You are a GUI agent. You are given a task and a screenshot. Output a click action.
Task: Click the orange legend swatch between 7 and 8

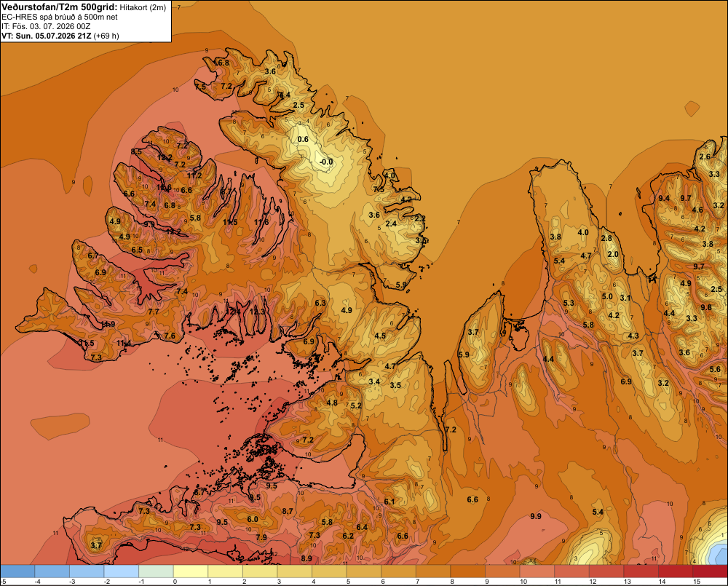pyautogui.click(x=432, y=571)
